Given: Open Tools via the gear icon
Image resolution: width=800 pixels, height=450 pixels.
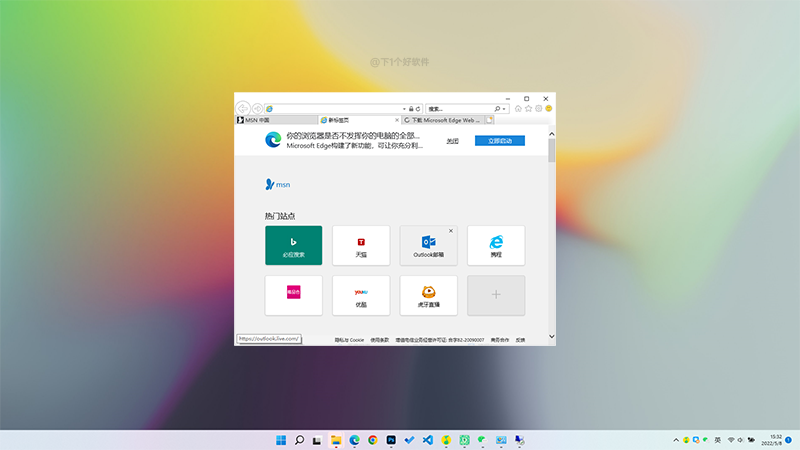Looking at the screenshot, I should pyautogui.click(x=539, y=108).
